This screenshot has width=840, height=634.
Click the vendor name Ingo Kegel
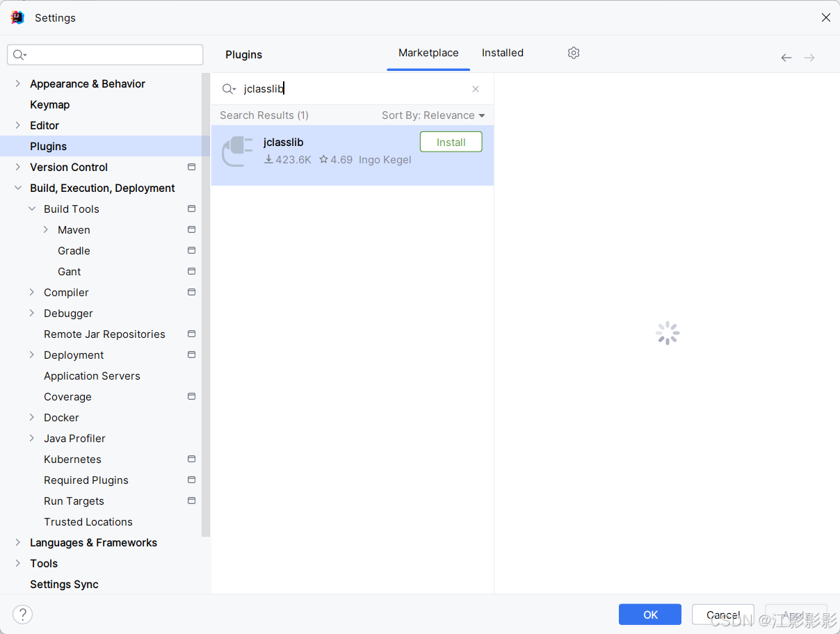click(385, 160)
